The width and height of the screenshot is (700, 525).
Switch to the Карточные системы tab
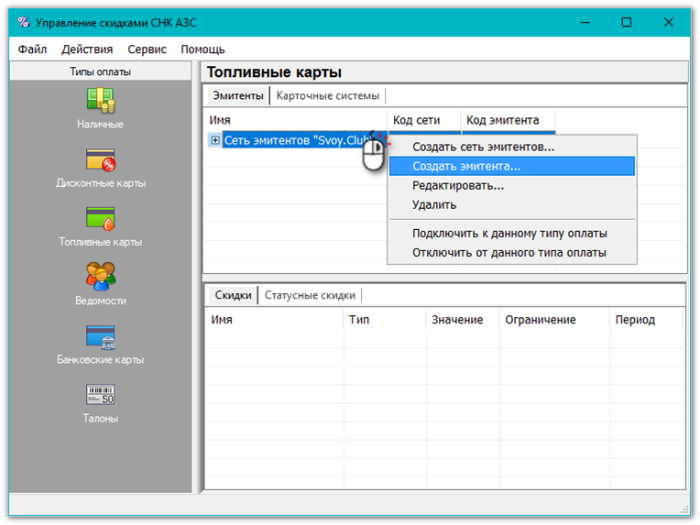[x=328, y=96]
